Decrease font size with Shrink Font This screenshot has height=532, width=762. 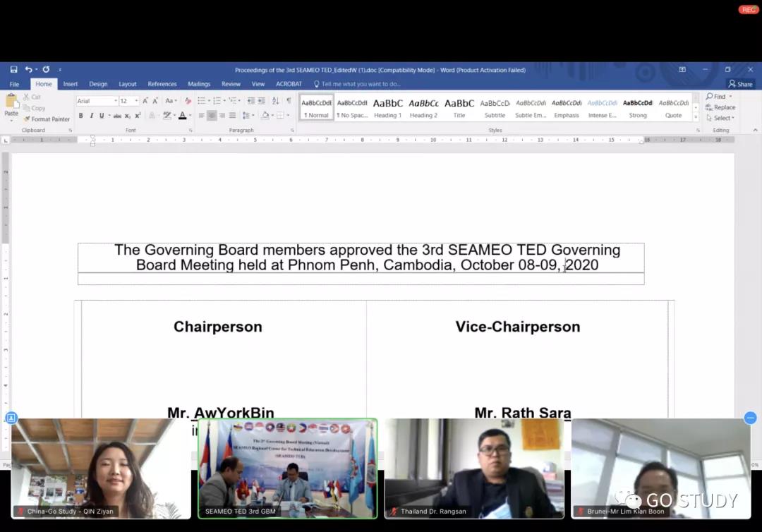[155, 101]
